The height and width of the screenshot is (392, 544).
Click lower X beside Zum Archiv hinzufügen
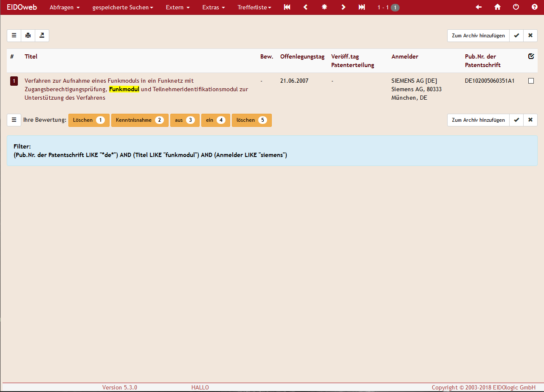[530, 120]
